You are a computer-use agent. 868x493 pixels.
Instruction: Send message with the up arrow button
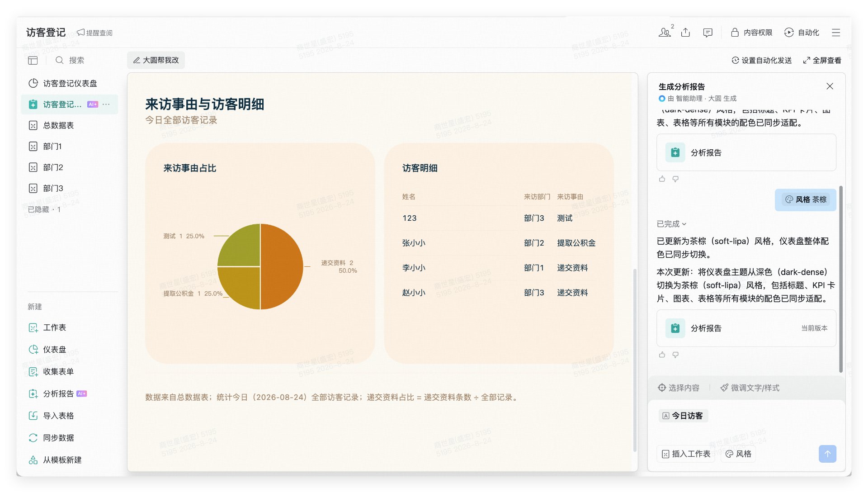pos(827,454)
